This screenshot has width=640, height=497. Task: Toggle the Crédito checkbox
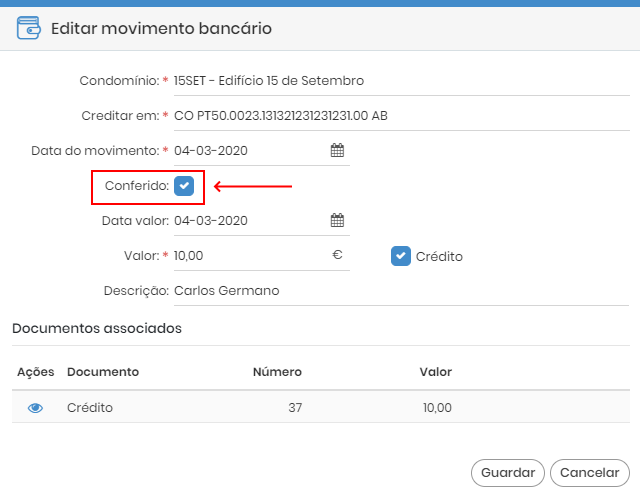point(400,256)
